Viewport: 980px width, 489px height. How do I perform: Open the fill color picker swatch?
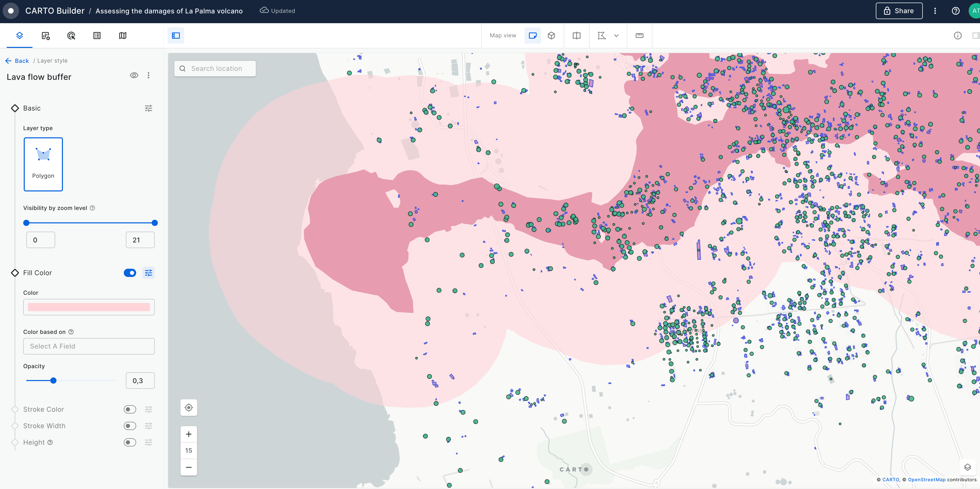[89, 307]
